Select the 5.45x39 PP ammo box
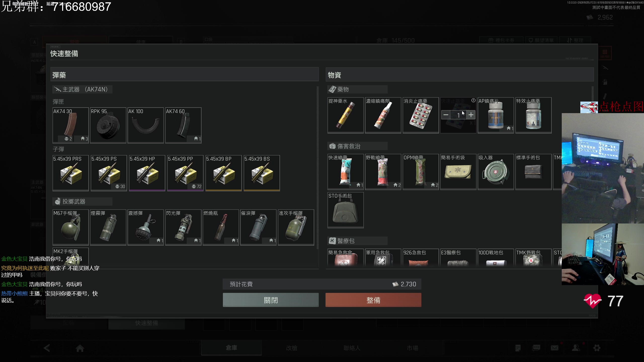The height and width of the screenshot is (362, 644). tap(185, 173)
